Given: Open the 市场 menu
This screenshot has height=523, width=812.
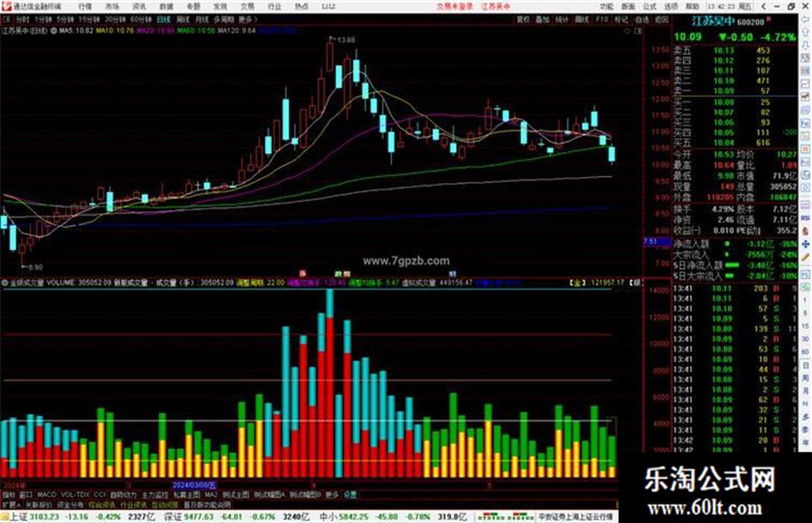Looking at the screenshot, I should [112, 7].
